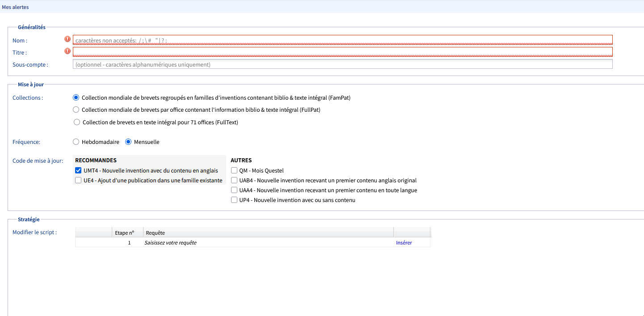Click the Sous-compte optional input field
Screen dimensions: 644x316
pos(342,64)
